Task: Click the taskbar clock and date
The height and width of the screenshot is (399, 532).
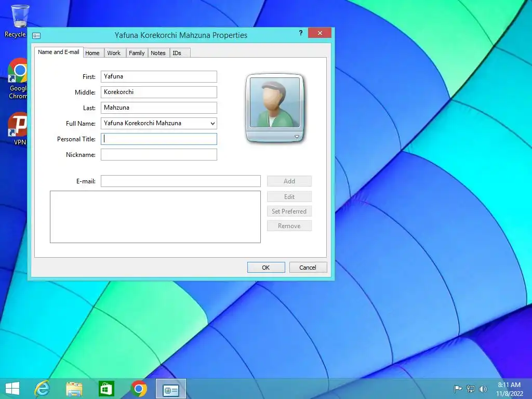Action: pyautogui.click(x=509, y=389)
